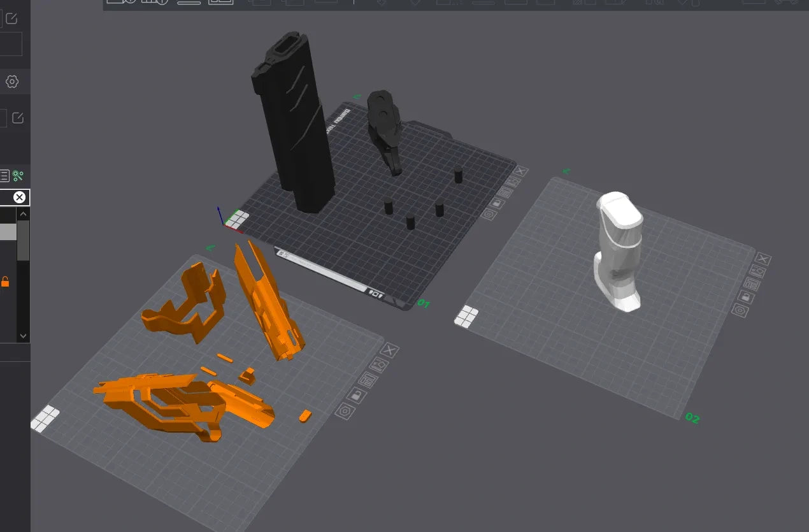Remove plate 01 using its X icon

tap(520, 171)
